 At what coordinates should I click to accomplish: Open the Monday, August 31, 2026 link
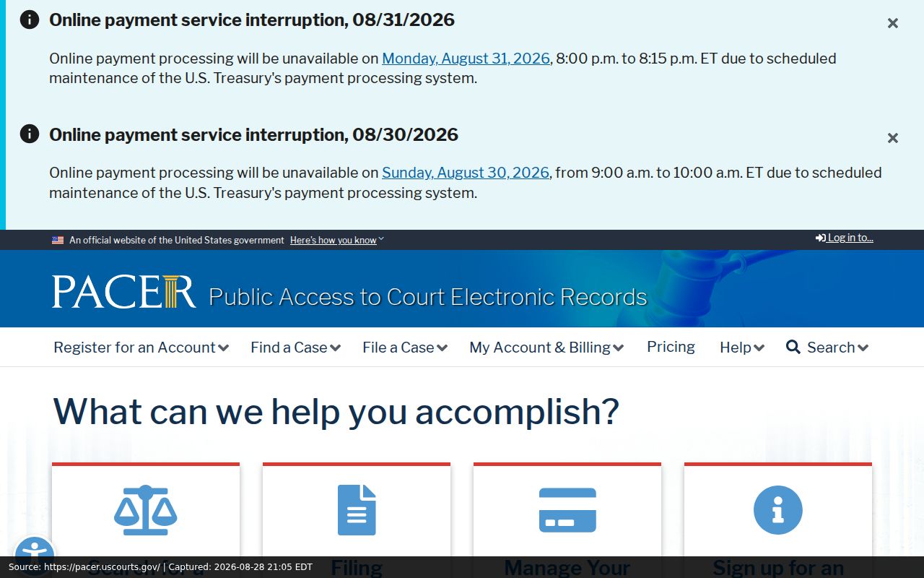pyautogui.click(x=466, y=59)
